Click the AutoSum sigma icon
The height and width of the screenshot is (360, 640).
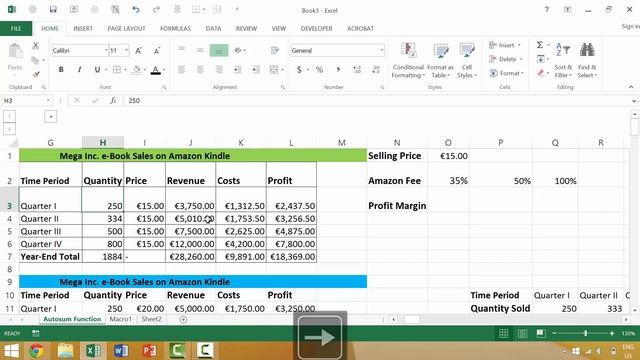[540, 45]
